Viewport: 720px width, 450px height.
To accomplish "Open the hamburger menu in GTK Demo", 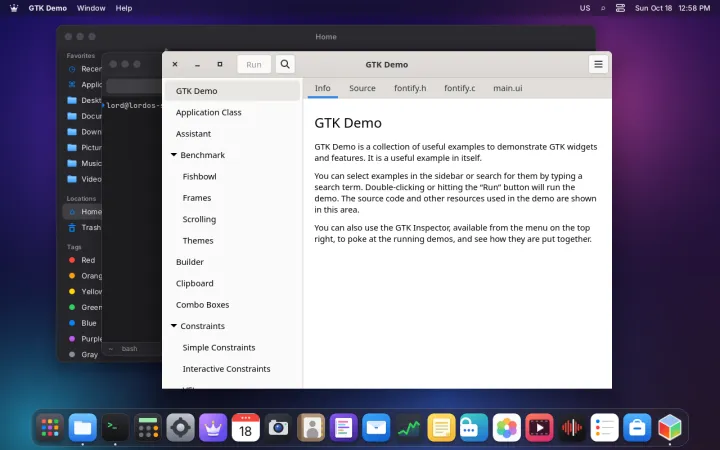I will coord(598,64).
